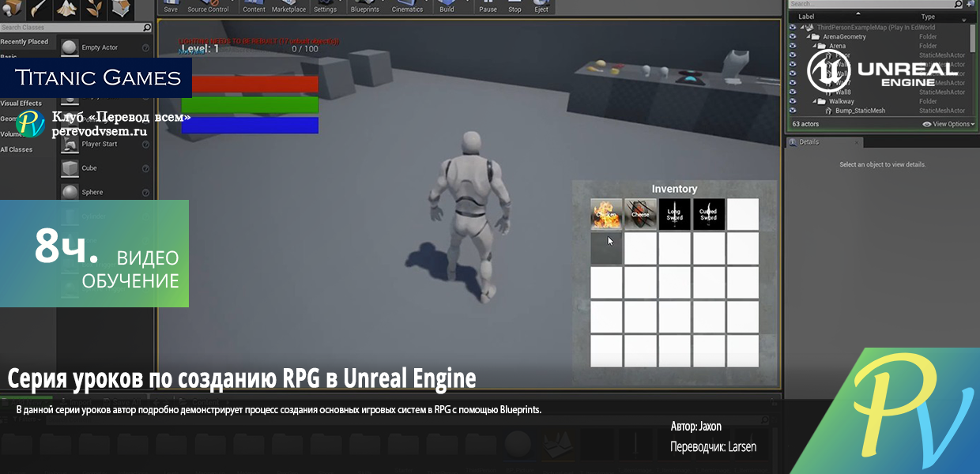Select the Landscape mode mountain icon
This screenshot has width=980, height=474.
click(x=67, y=9)
